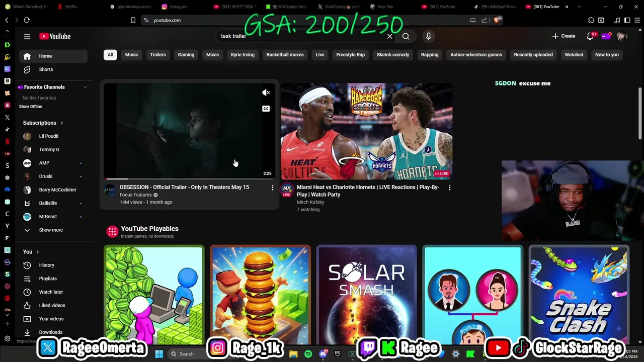Open Downloads in the sidebar
Viewport: 644px width, 362px height.
(x=53, y=332)
